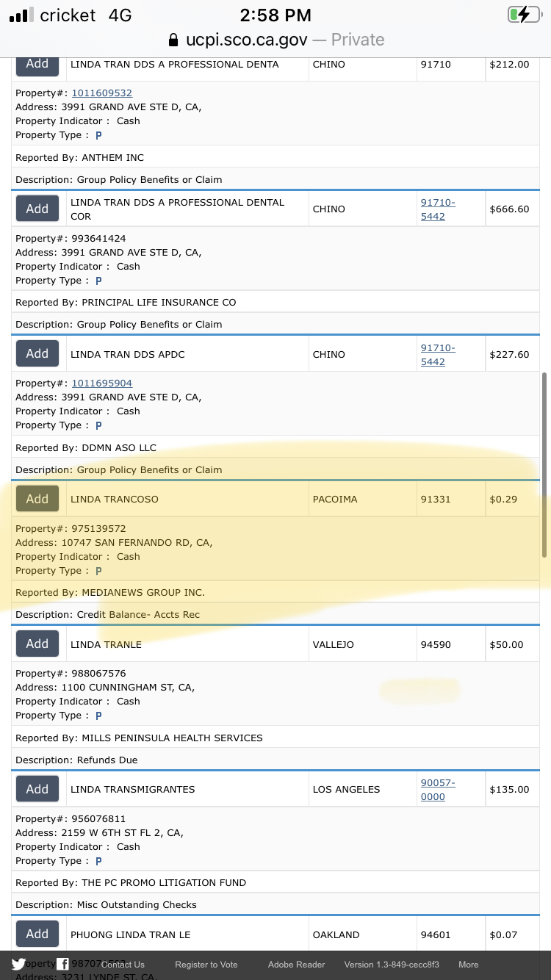
Task: Select the zip code 91331
Action: pos(436,499)
